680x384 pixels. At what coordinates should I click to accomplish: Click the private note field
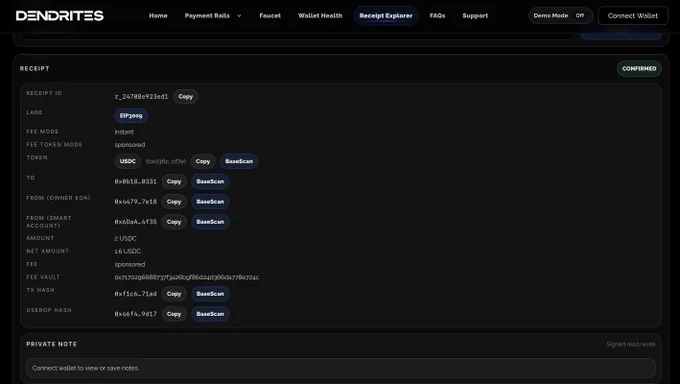341,368
